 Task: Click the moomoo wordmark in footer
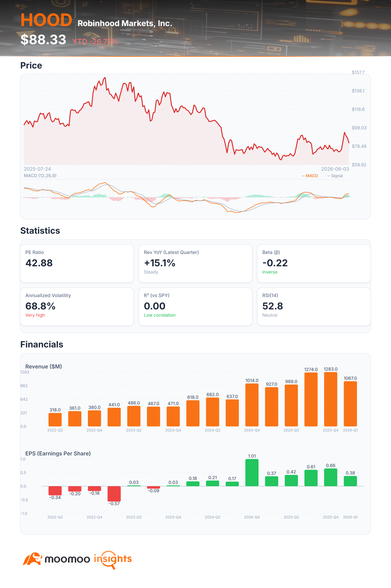point(67,559)
